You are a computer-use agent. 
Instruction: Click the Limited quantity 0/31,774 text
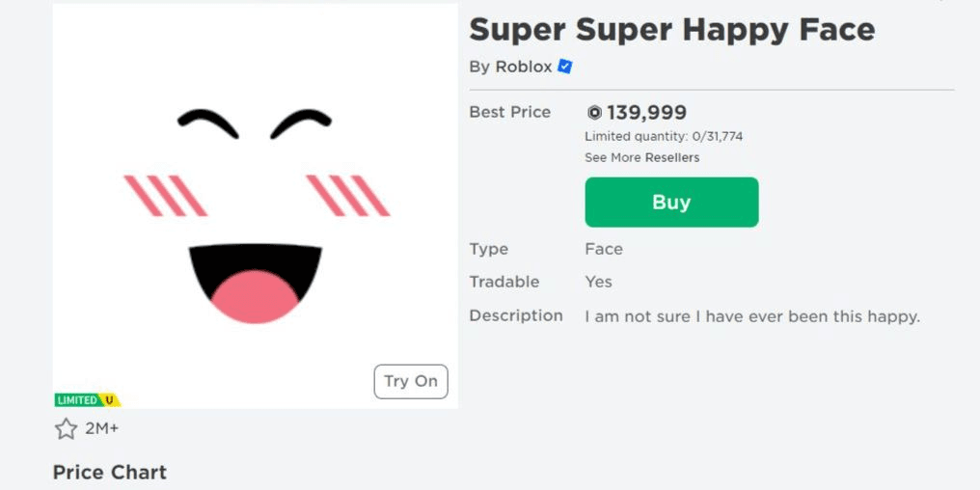tap(664, 136)
